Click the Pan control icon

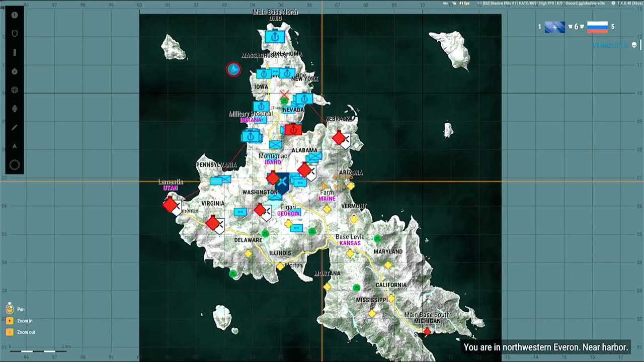coord(9,309)
